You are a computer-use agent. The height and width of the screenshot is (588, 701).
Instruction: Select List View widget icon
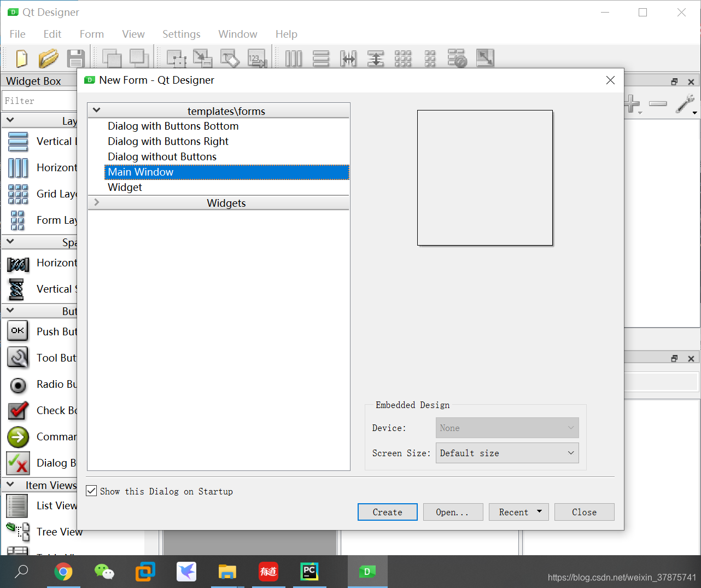17,506
